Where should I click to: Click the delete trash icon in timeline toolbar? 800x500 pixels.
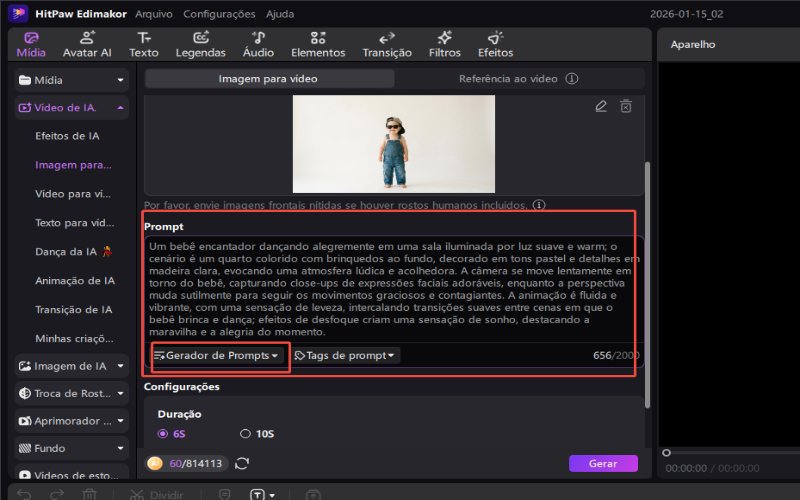[90, 494]
